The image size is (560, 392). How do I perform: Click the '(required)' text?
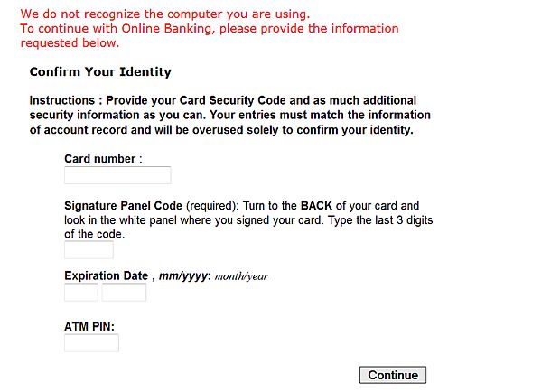(x=210, y=206)
